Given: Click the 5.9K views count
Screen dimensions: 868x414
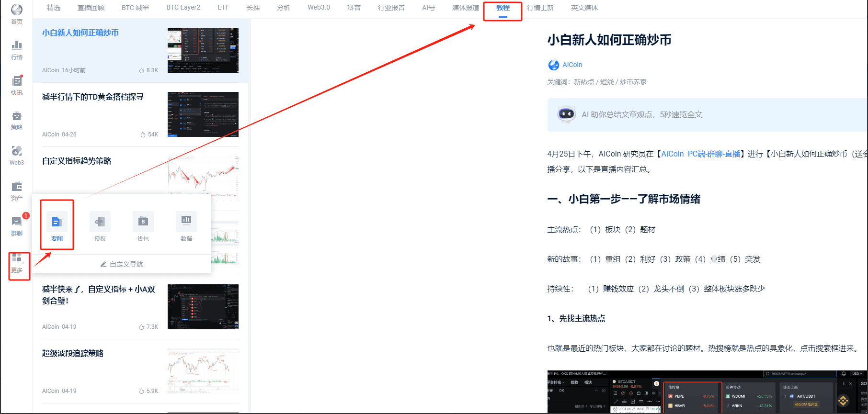Looking at the screenshot, I should point(148,391).
